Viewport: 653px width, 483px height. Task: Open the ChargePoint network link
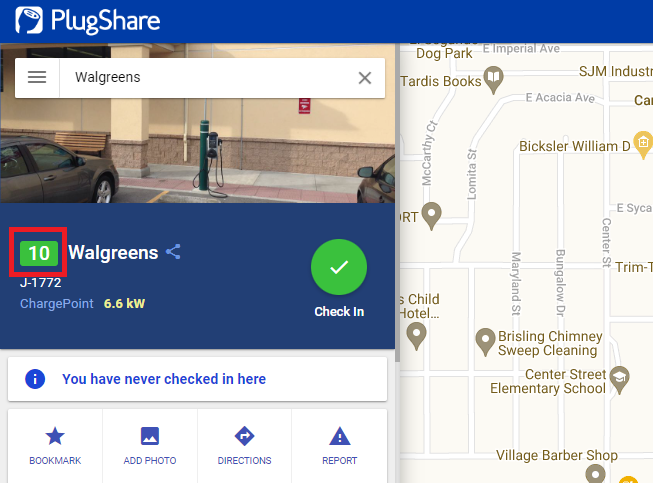(x=57, y=304)
